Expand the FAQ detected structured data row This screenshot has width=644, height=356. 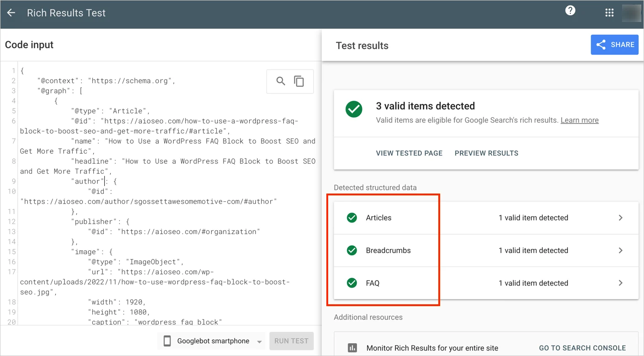(620, 283)
